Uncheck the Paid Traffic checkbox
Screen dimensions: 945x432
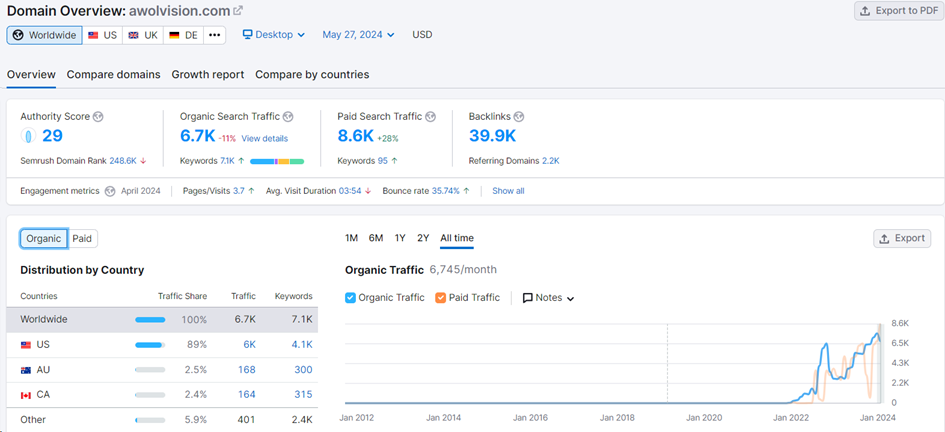coord(441,298)
